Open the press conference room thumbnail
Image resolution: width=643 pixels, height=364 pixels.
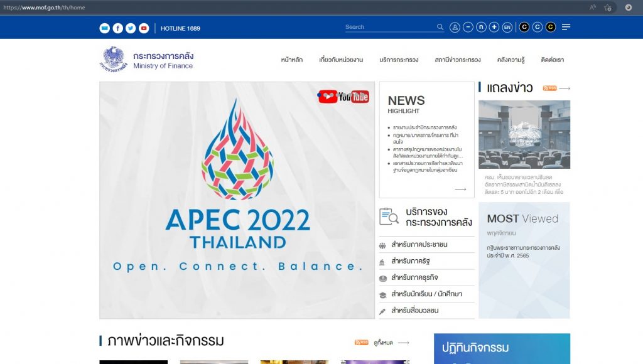(524, 134)
